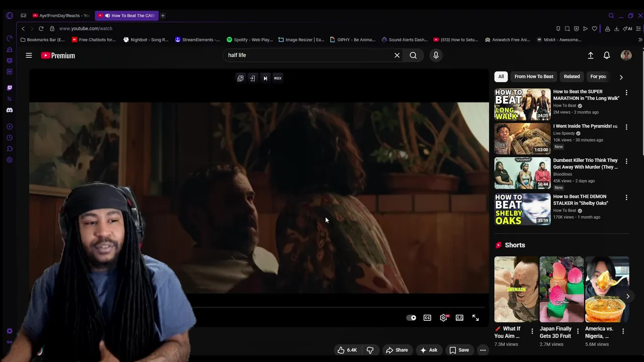
Task: Select the From How To Beat chip
Action: point(534,76)
